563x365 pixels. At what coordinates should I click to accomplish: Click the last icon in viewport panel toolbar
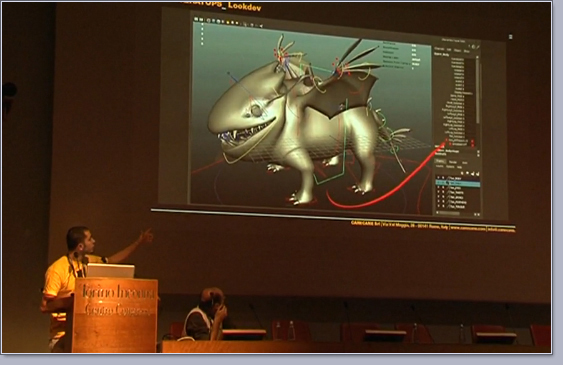click(x=261, y=26)
